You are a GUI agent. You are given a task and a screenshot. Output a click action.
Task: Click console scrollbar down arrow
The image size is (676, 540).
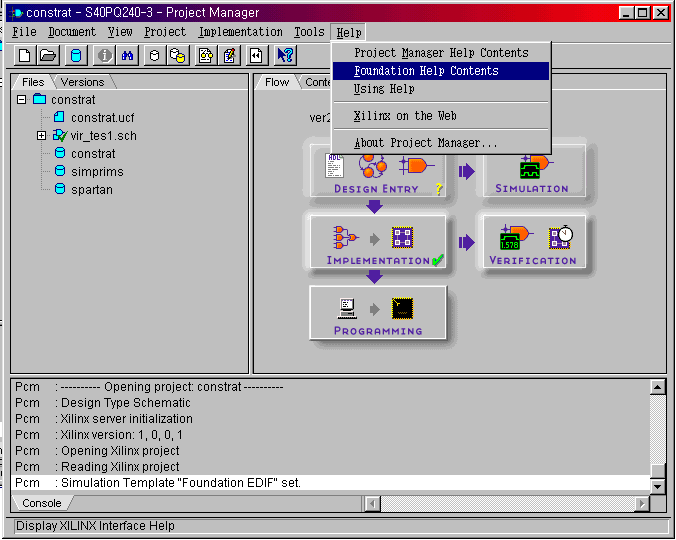[x=658, y=487]
